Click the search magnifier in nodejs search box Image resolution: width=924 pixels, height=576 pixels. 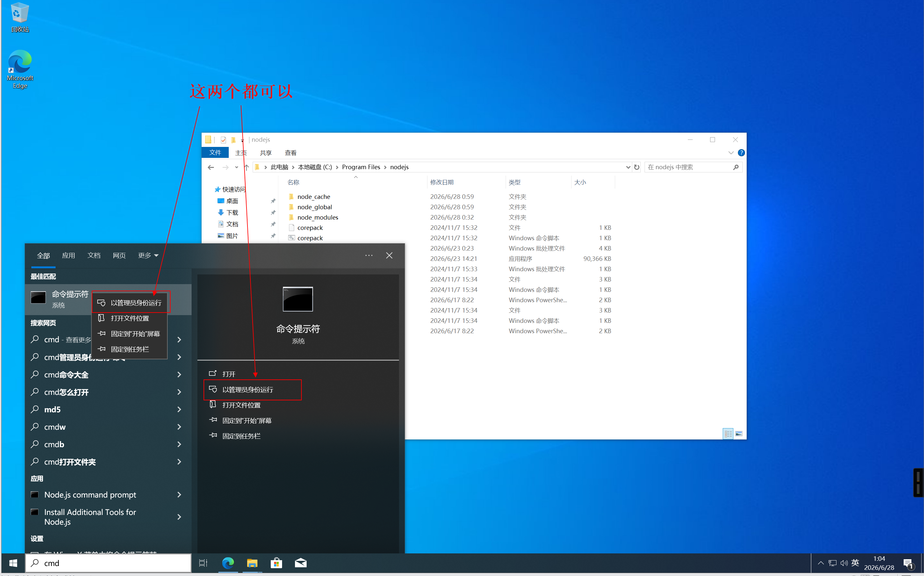tap(736, 167)
